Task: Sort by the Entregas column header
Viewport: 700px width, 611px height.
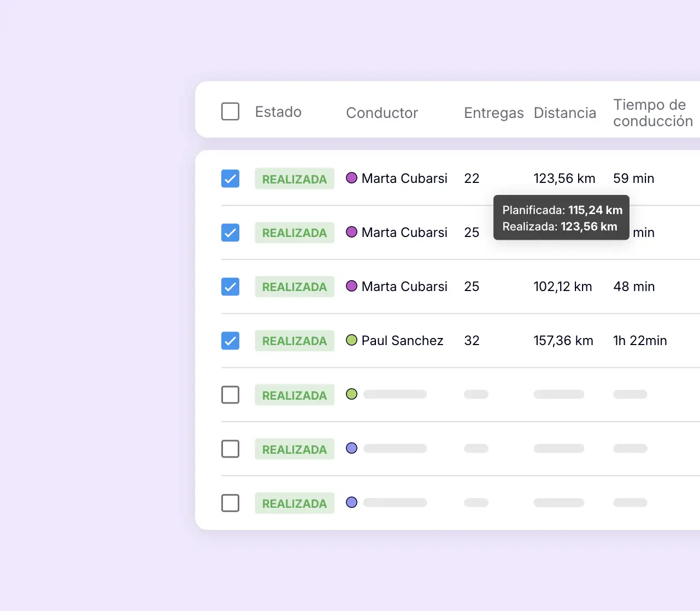Action: [494, 113]
